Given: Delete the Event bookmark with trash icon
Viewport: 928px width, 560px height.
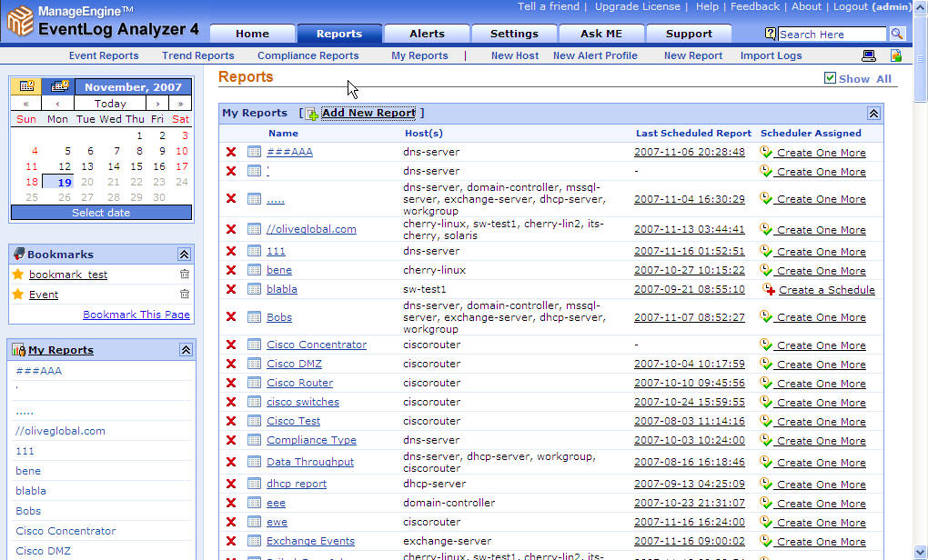Looking at the screenshot, I should (185, 294).
